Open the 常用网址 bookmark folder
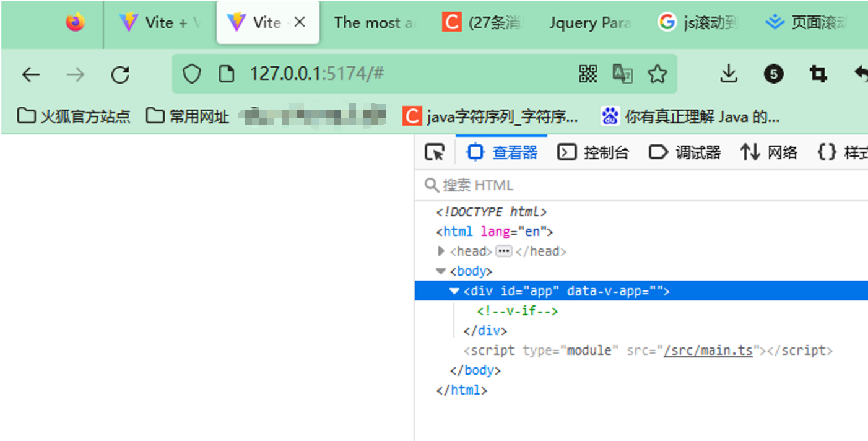This screenshot has width=868, height=441. [x=188, y=116]
